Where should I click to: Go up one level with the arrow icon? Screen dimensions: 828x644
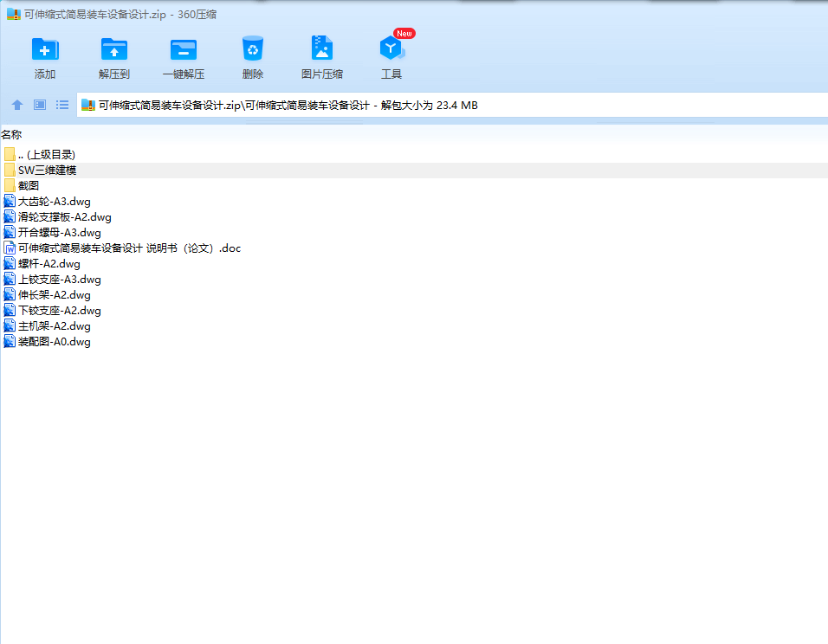(x=17, y=105)
